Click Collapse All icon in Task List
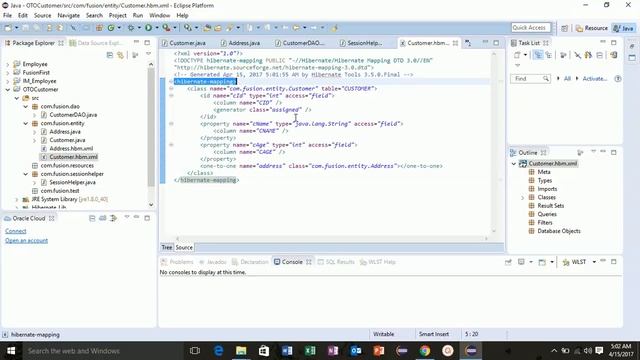This screenshot has width=640, height=360. 600,55
